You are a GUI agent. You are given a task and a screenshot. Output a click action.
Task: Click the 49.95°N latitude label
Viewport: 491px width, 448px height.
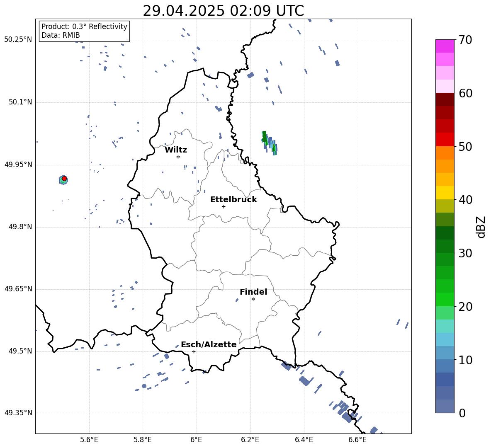click(18, 165)
